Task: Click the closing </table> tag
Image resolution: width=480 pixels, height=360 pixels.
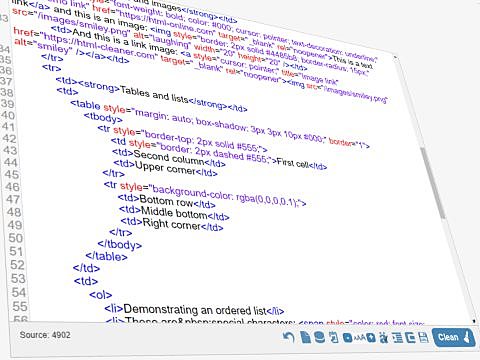Action: tap(106, 256)
